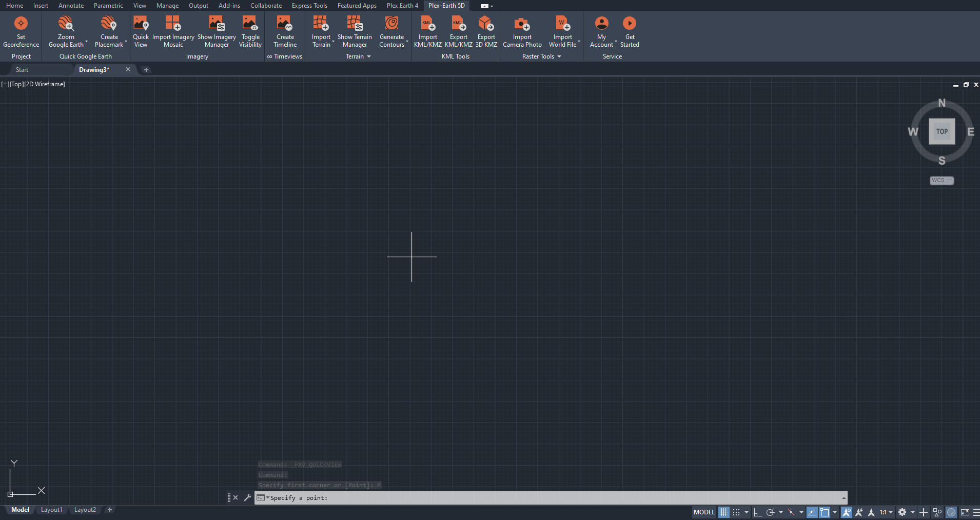This screenshot has height=520, width=980.
Task: Launch Quick View imagery tool
Action: click(x=141, y=32)
